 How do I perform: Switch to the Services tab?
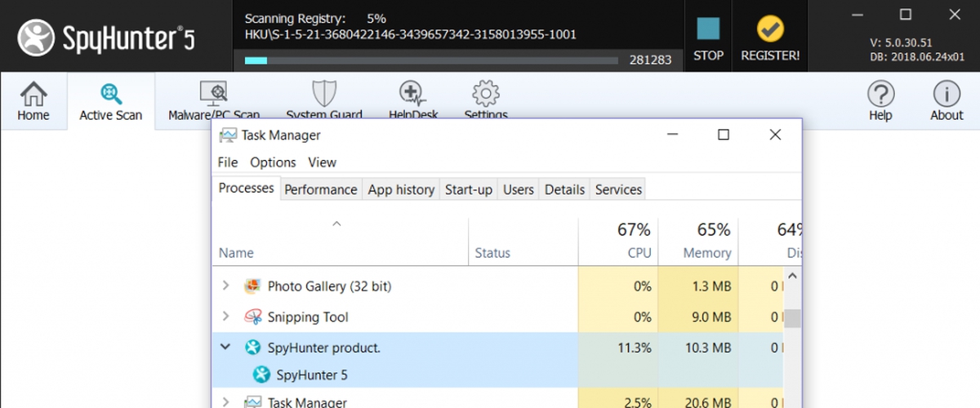(x=618, y=189)
